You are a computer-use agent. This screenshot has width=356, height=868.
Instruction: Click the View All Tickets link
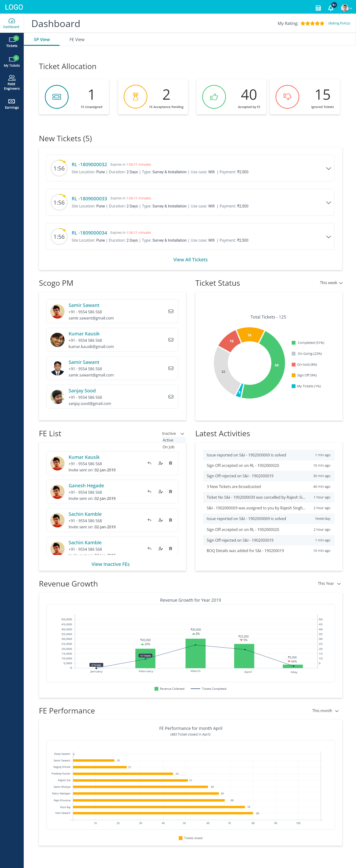(190, 259)
